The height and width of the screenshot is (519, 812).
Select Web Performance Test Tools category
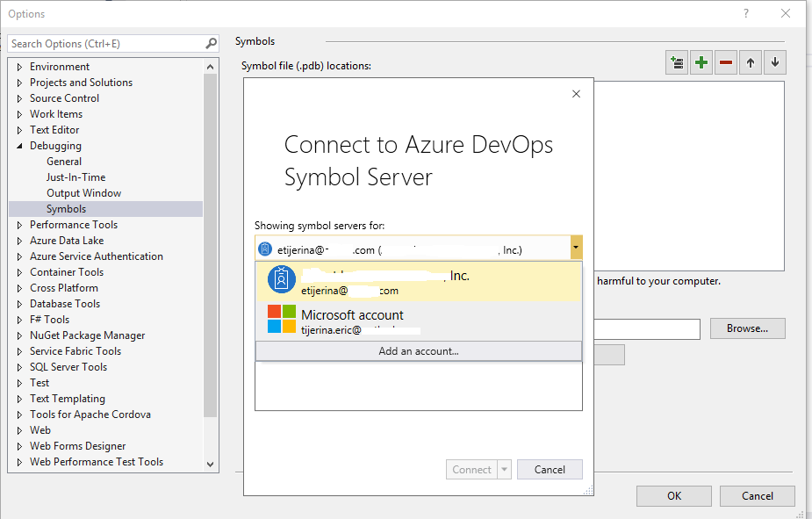(97, 462)
